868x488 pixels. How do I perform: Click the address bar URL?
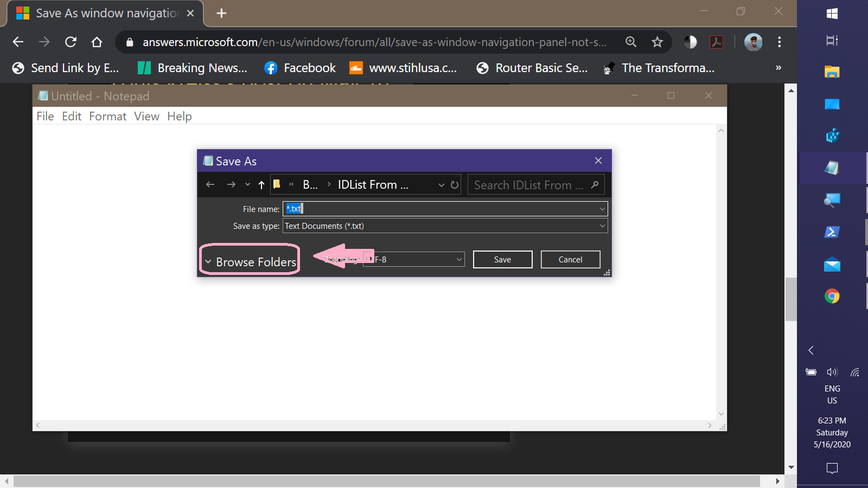[x=374, y=42]
